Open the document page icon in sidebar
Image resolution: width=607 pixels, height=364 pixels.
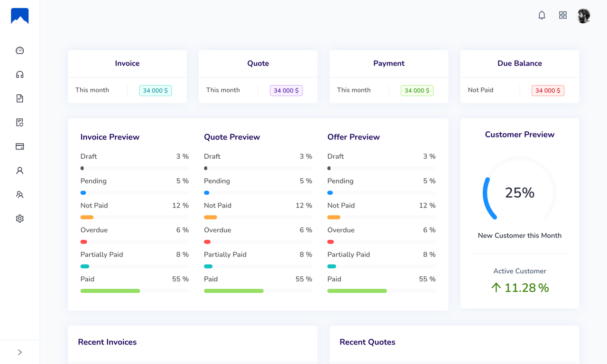19,99
